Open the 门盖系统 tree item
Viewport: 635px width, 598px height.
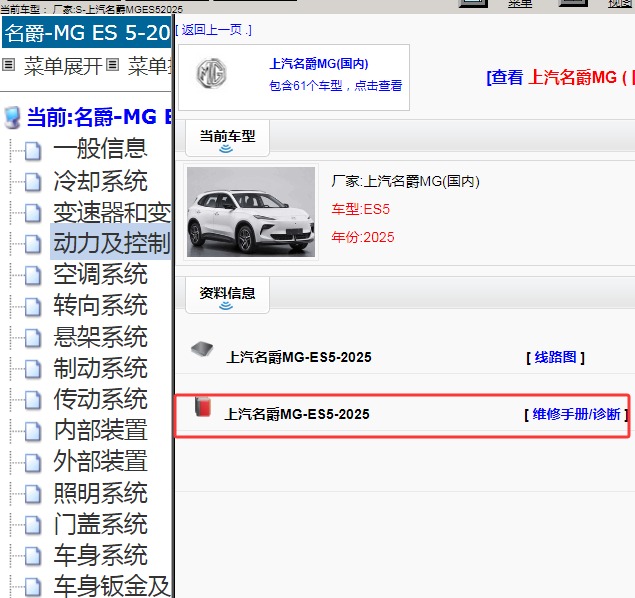(x=100, y=524)
